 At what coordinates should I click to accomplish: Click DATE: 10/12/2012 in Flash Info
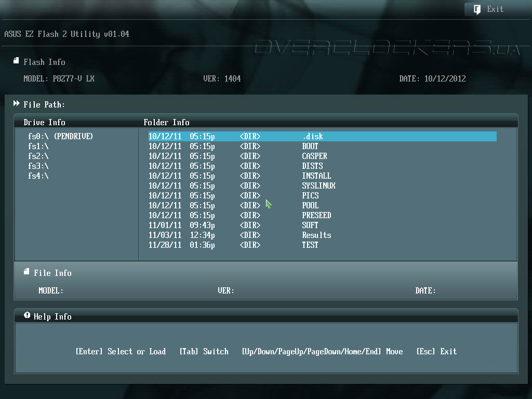tap(432, 79)
